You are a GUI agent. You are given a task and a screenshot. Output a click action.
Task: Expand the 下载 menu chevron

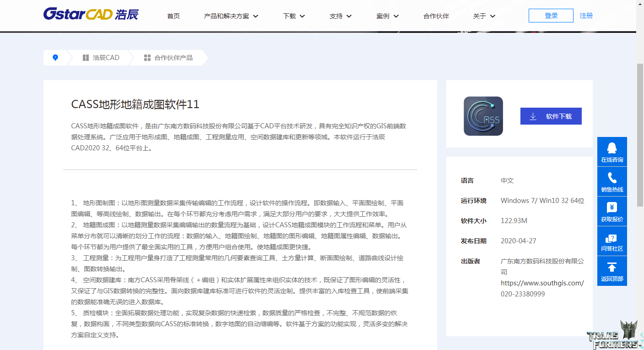(x=302, y=16)
